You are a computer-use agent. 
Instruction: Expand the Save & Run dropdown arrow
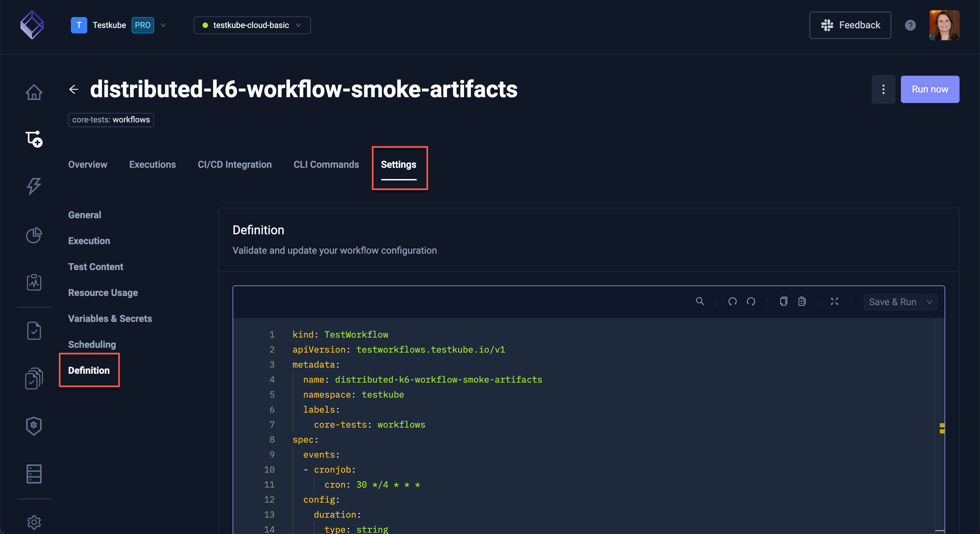tap(930, 302)
